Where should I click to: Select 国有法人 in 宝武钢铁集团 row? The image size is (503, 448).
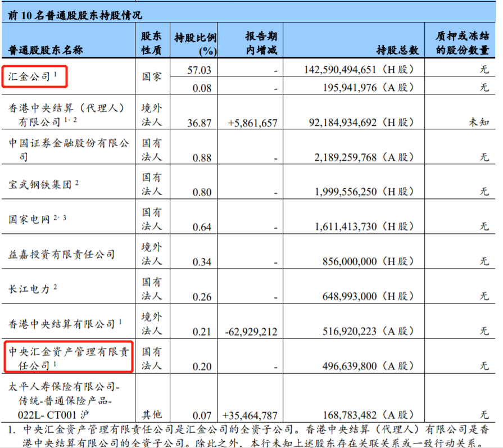pos(152,184)
